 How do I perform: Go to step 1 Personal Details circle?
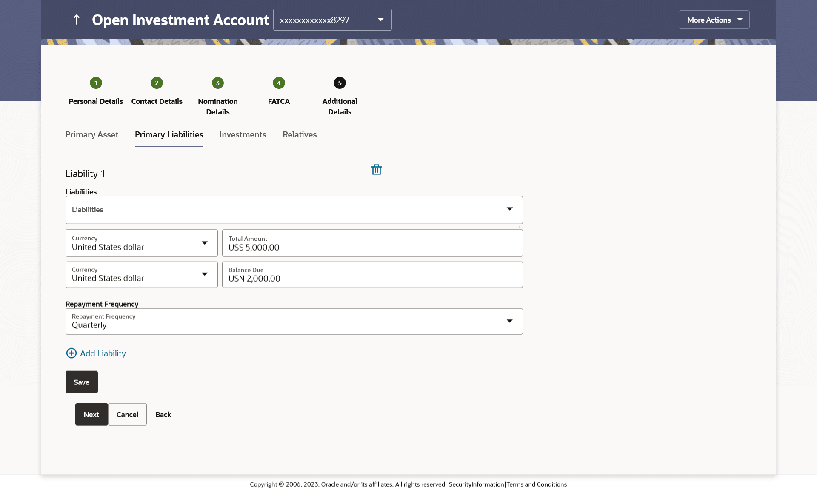[96, 83]
